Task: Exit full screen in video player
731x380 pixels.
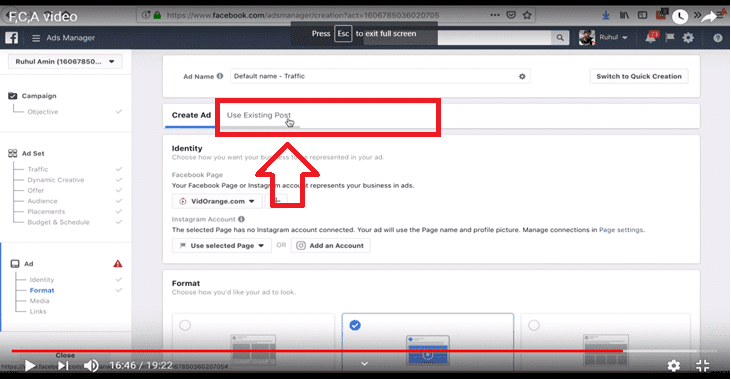Action: (703, 366)
